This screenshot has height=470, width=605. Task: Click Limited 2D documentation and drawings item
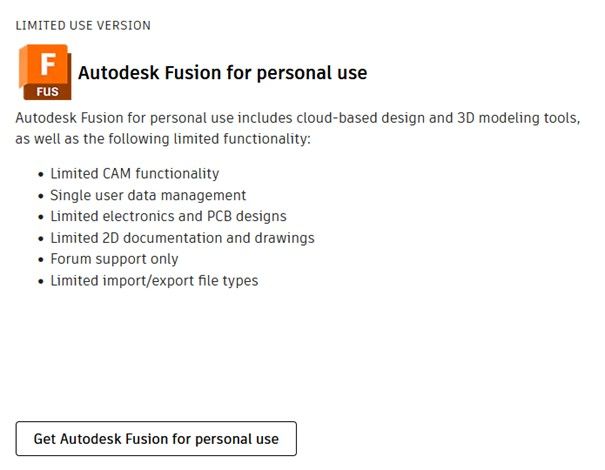point(183,238)
